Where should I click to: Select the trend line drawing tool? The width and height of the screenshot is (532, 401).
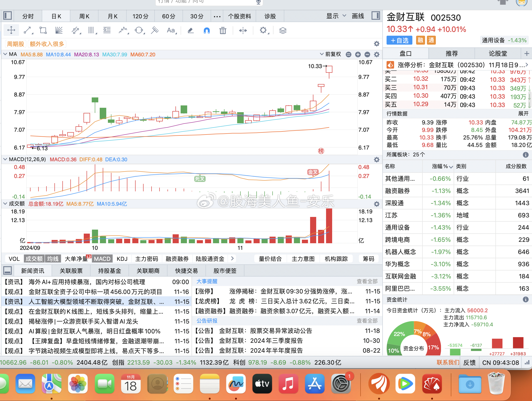27,31
